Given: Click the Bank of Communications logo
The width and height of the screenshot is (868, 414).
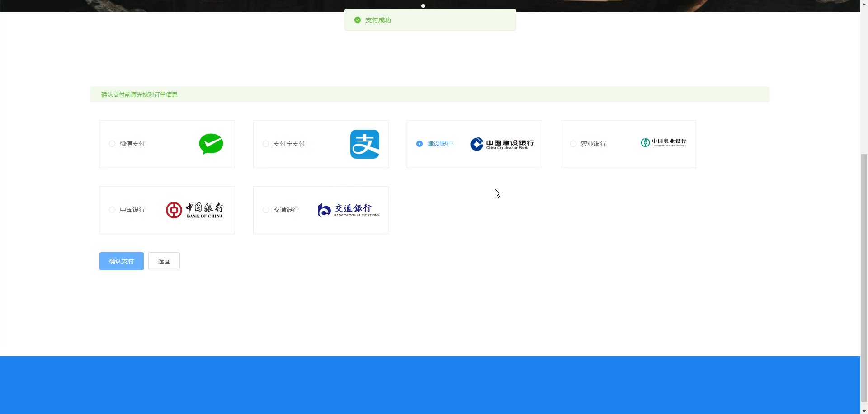Looking at the screenshot, I should click(x=349, y=210).
